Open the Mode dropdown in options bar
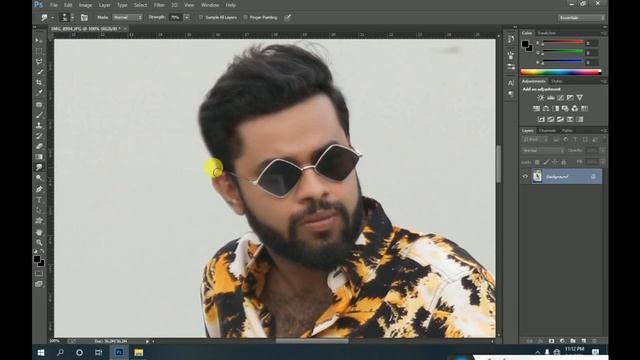 (127, 18)
